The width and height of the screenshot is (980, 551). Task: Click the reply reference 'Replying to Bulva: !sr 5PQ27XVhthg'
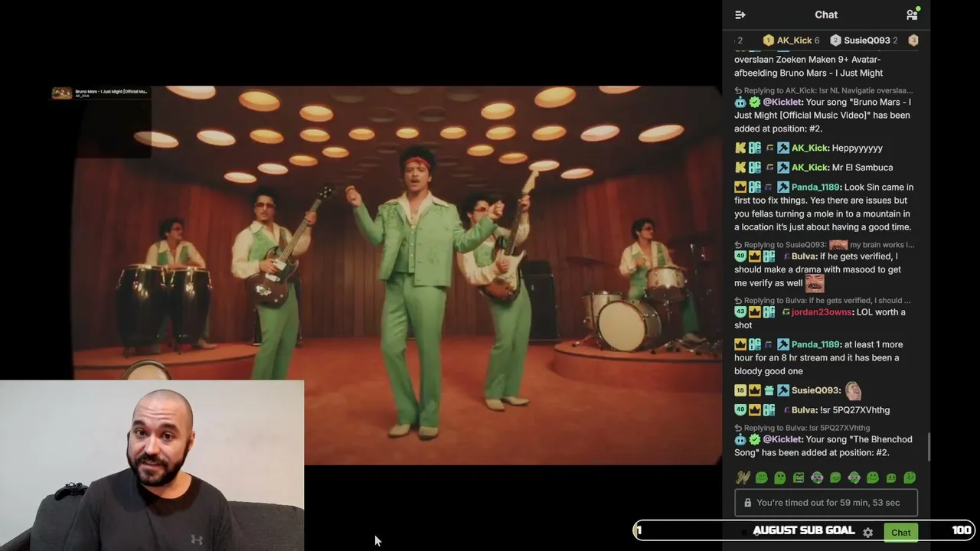pyautogui.click(x=802, y=428)
